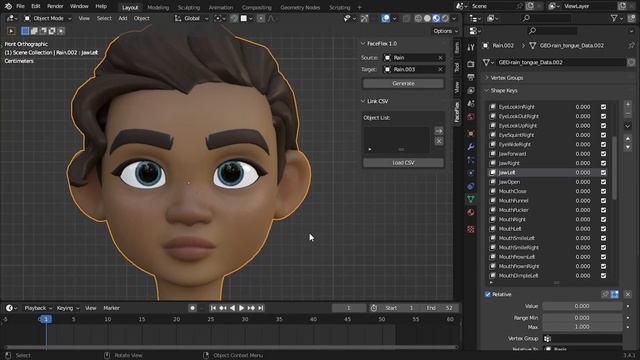
Task: Open the viewport Options dropdown
Action: pos(445,31)
